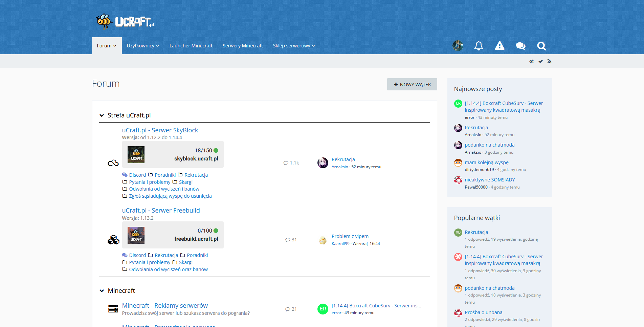Open the Launcher Minecraft menu item
The width and height of the screenshot is (644, 327).
click(191, 46)
